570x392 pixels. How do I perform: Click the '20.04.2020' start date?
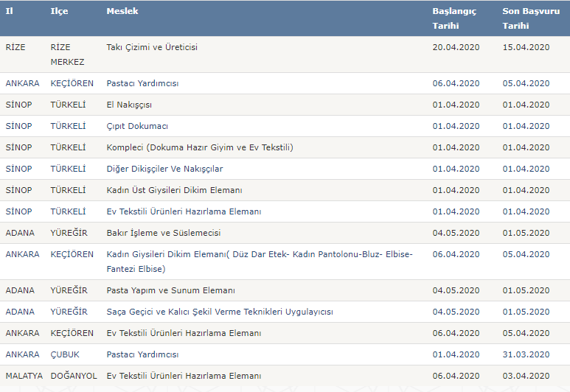456,47
